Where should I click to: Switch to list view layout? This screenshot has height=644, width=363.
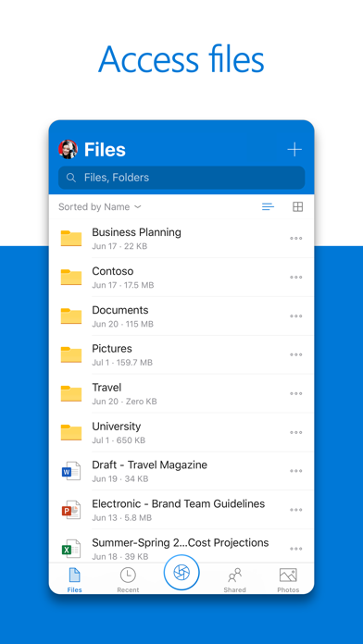(x=268, y=207)
